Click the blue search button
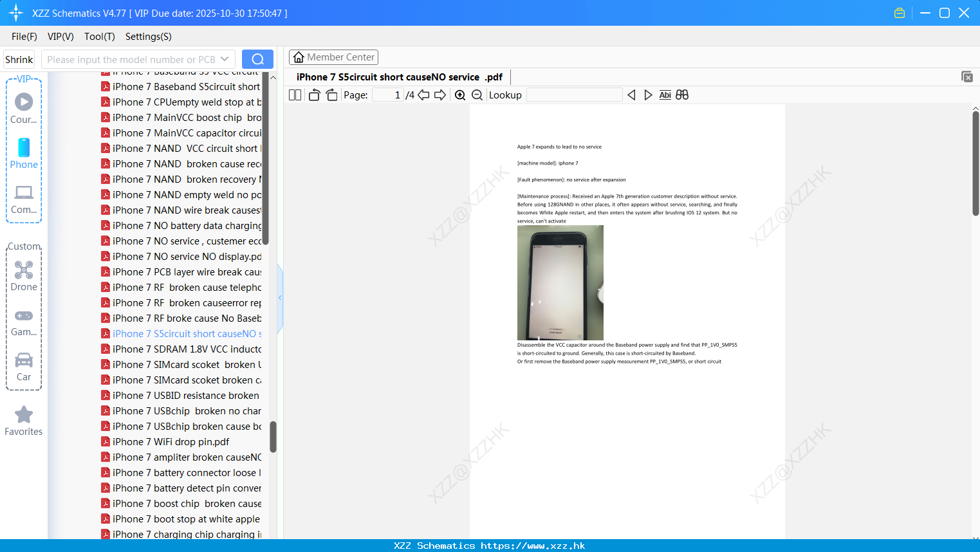 (x=257, y=59)
